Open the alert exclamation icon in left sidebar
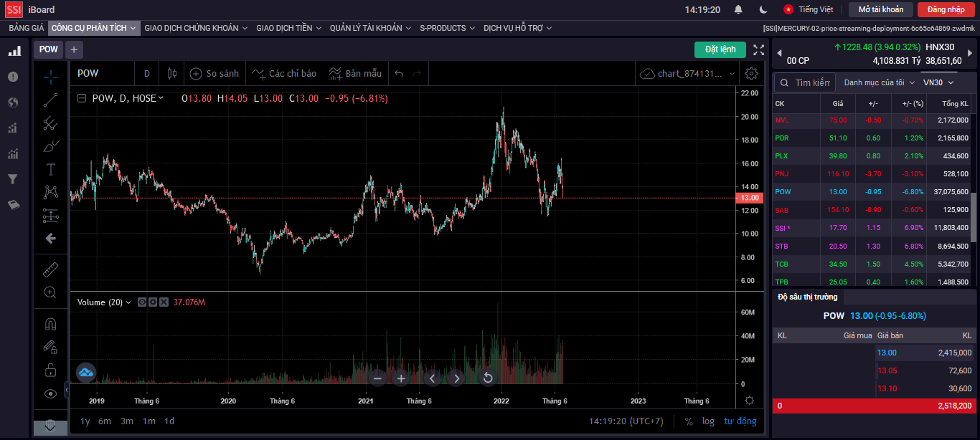Screen dimensions: 980x440 (x=13, y=77)
